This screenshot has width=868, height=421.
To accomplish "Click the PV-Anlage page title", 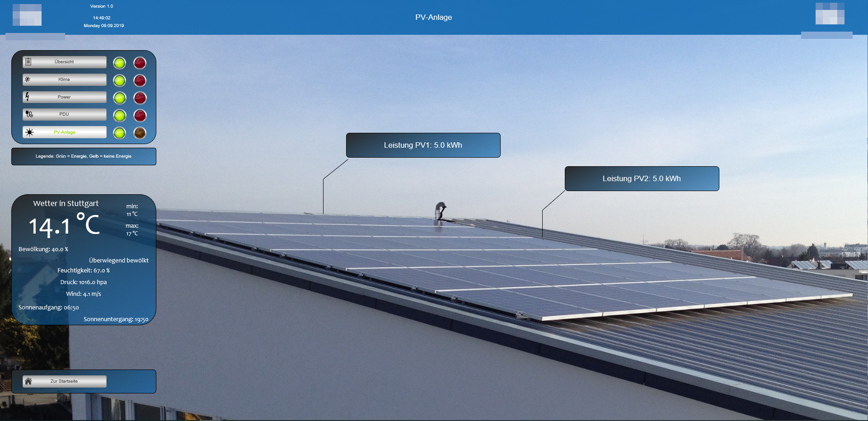I will point(434,17).
